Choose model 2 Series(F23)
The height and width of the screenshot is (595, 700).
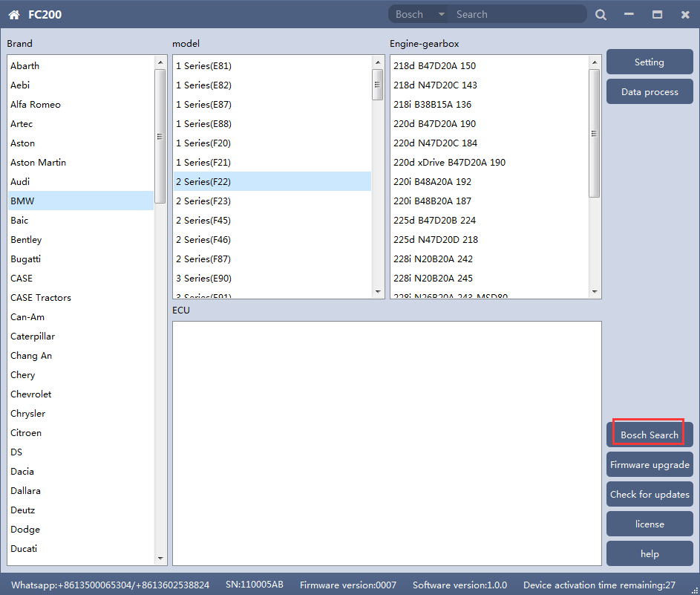tap(272, 201)
